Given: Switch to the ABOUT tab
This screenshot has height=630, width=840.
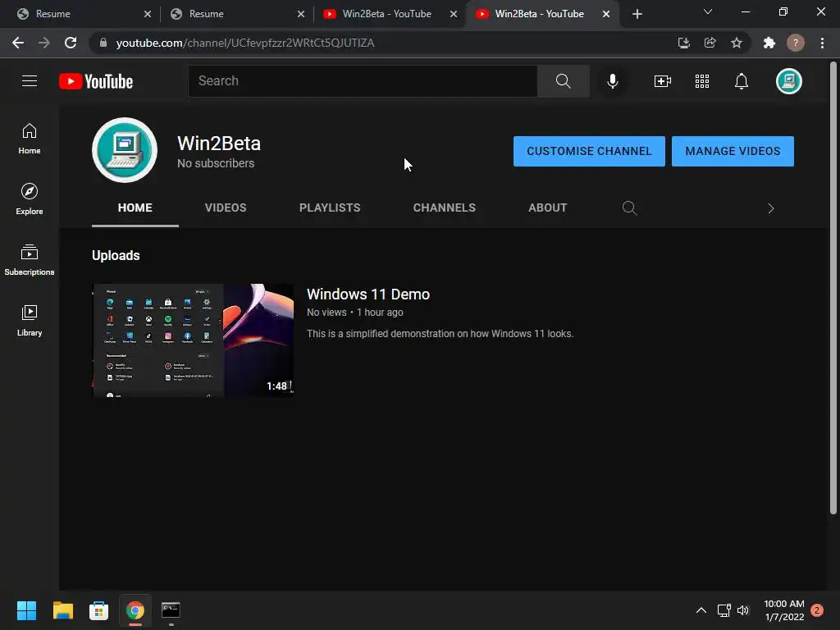Looking at the screenshot, I should click(x=547, y=208).
